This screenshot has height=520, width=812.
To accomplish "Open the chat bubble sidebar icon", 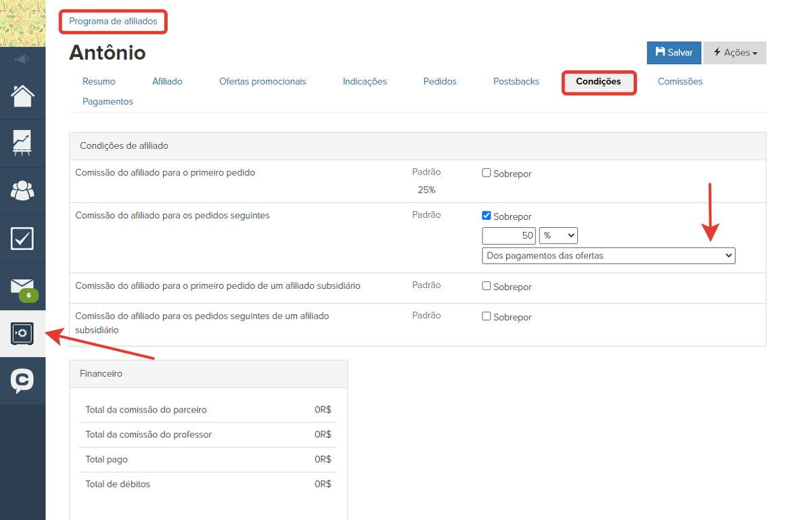I will 22,381.
